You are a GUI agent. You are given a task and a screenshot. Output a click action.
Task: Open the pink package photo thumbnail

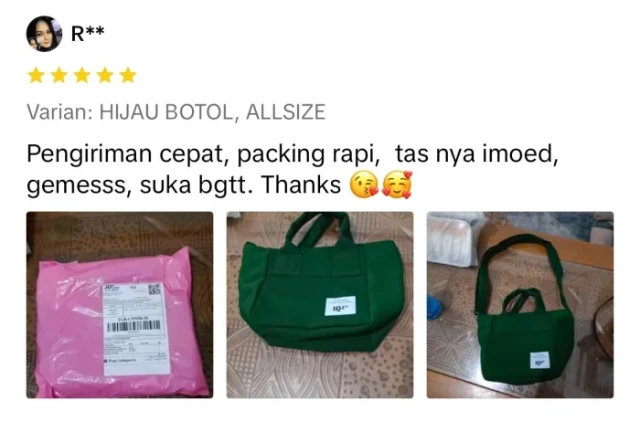pyautogui.click(x=120, y=304)
